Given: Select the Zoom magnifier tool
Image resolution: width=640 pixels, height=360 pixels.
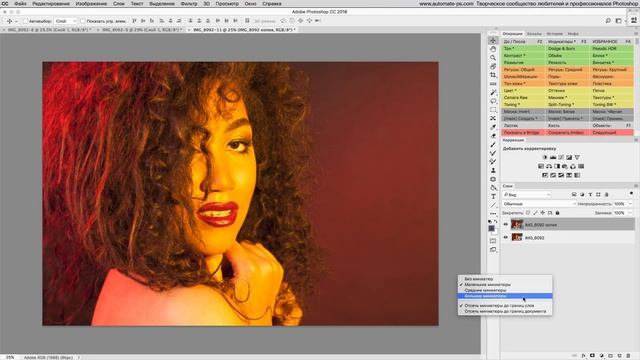Looking at the screenshot, I should pos(493,58).
